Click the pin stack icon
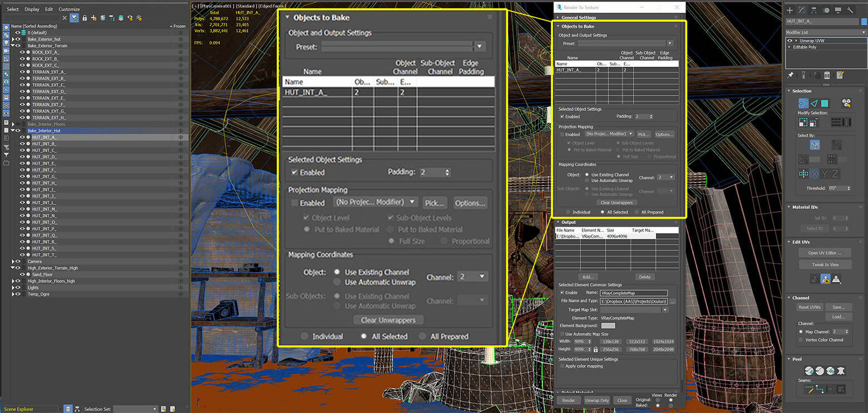This screenshot has height=413, width=868. 790,75
